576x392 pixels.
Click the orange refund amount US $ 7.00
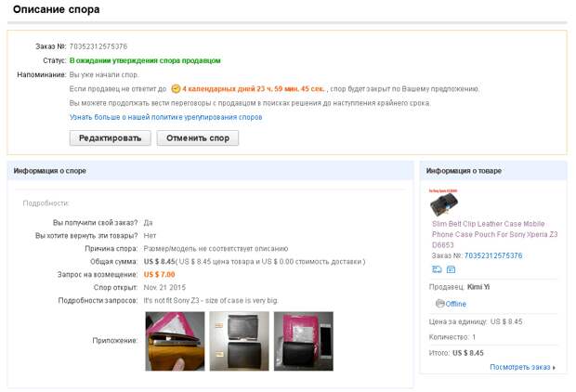click(x=160, y=274)
